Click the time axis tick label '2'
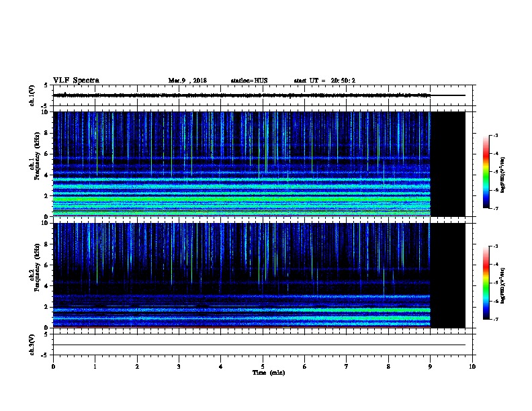This screenshot has width=532, height=411. [x=137, y=366]
